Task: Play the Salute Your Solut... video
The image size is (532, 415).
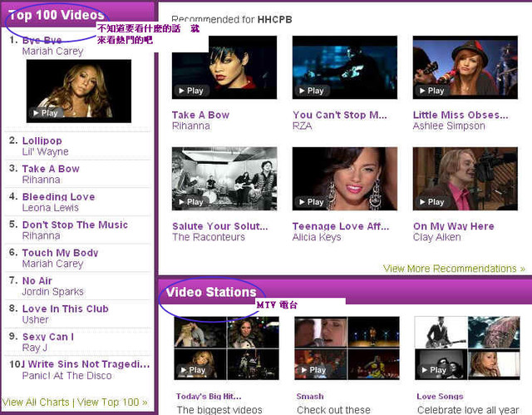Action: 192,202
